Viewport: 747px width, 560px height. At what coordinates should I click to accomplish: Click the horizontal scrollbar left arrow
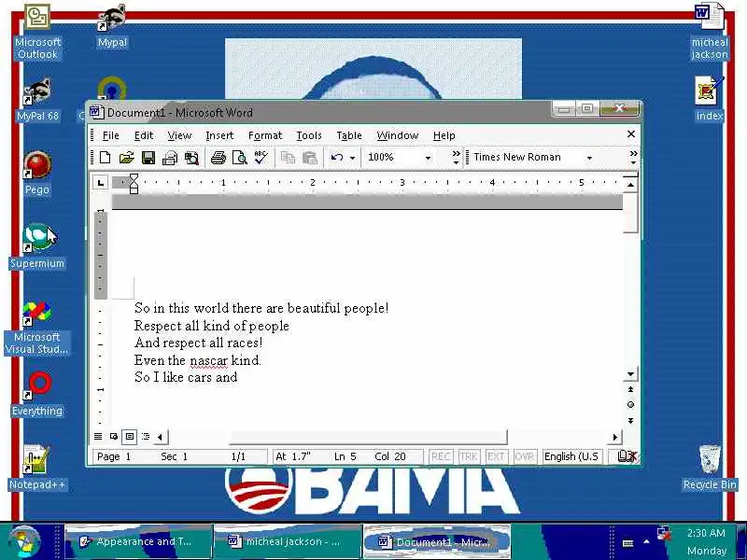point(160,437)
